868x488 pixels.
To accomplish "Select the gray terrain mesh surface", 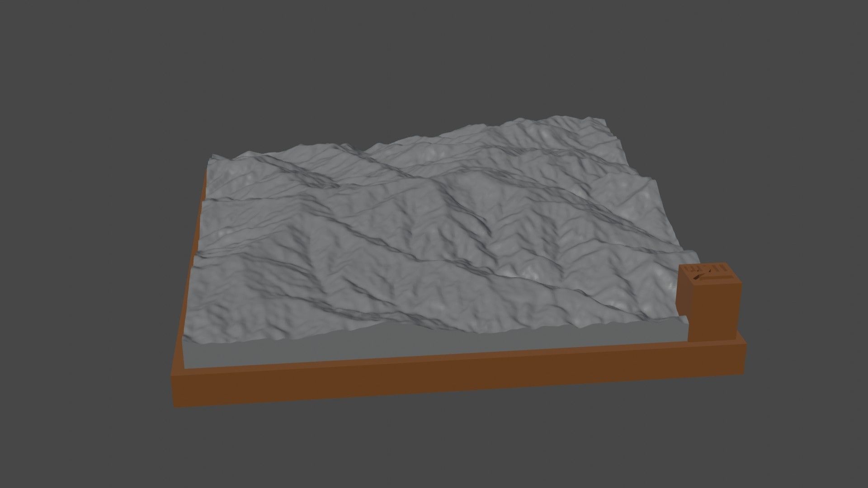I will pos(429,226).
